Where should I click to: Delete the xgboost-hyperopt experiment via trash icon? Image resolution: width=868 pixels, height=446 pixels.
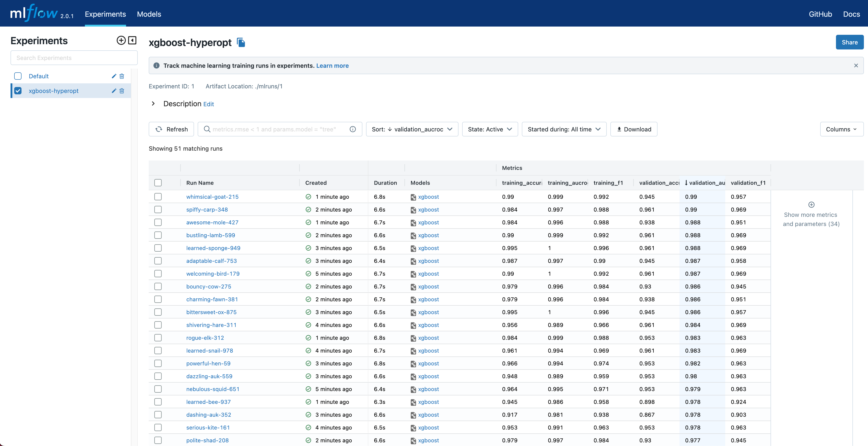click(122, 91)
